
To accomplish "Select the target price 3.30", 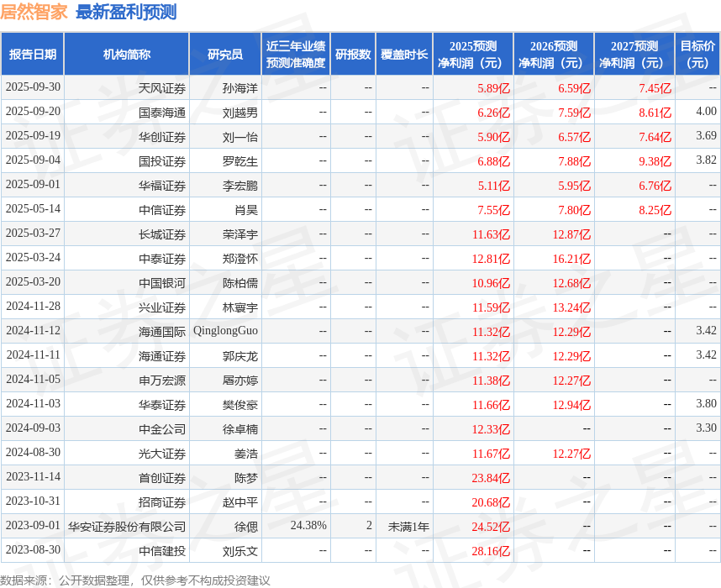I will (706, 428).
